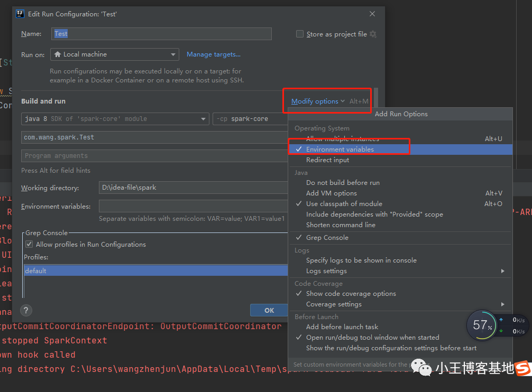Select Allow multiple instances option
Screen dimensions: 532x392
pyautogui.click(x=400, y=138)
